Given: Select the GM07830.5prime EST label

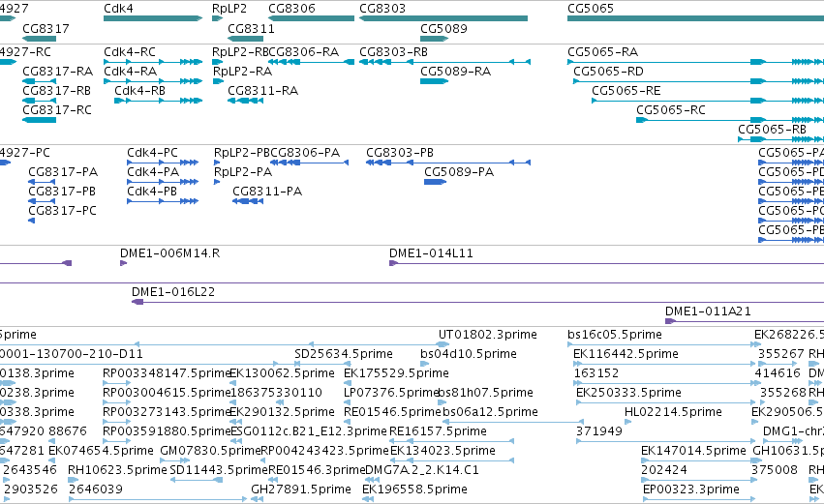Looking at the screenshot, I should pos(210,452).
